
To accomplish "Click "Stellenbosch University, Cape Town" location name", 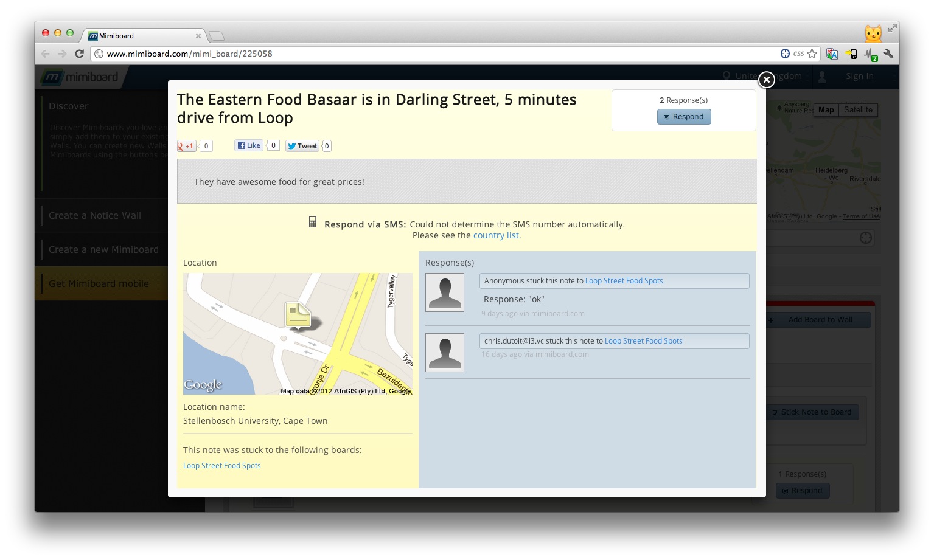I will (256, 421).
